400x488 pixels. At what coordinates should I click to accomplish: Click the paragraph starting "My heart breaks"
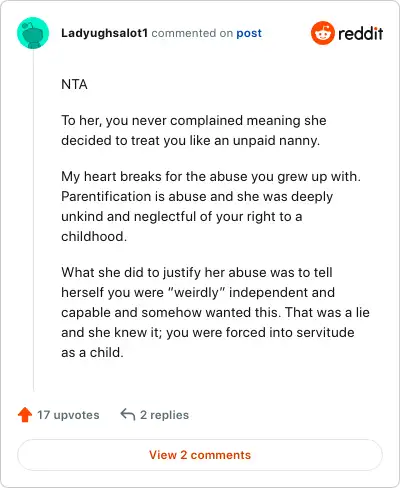211,206
